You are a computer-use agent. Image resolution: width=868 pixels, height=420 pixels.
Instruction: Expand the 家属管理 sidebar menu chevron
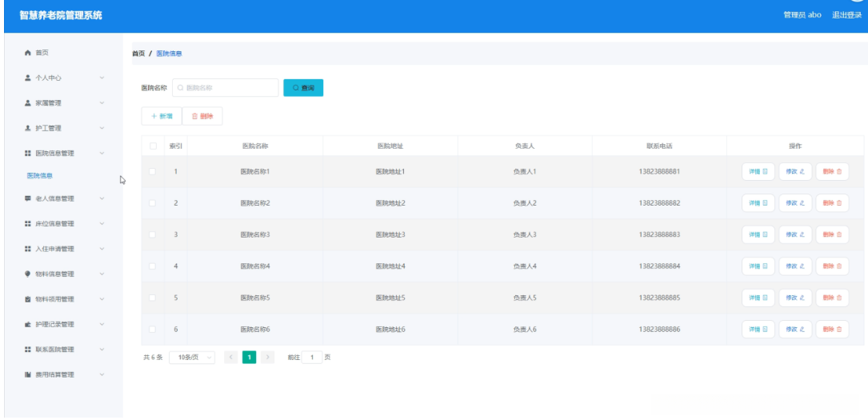point(102,103)
